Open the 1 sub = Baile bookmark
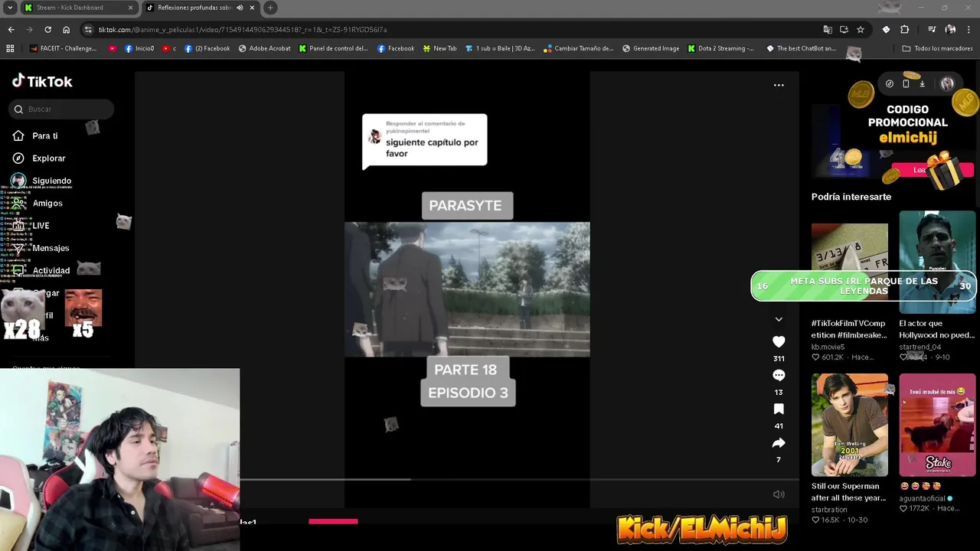 (x=500, y=48)
